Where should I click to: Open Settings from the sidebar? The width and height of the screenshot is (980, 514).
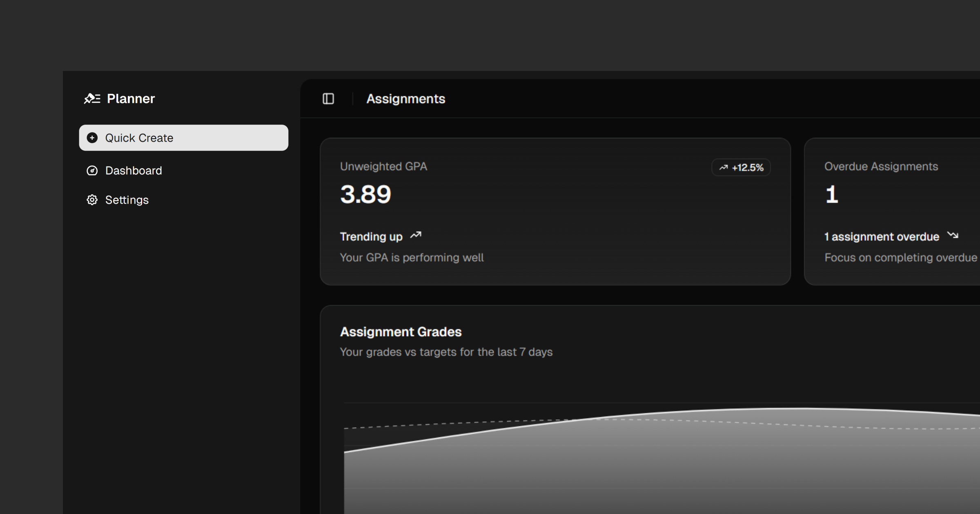click(x=127, y=200)
